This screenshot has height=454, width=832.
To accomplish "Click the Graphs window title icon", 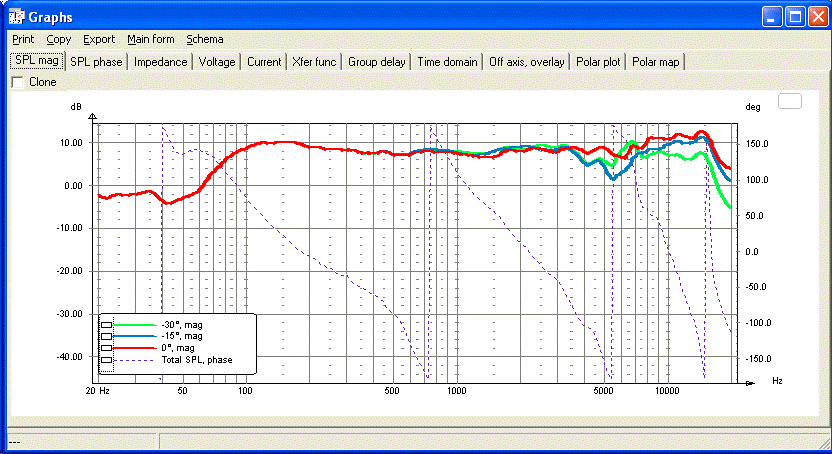I will pyautogui.click(x=16, y=17).
